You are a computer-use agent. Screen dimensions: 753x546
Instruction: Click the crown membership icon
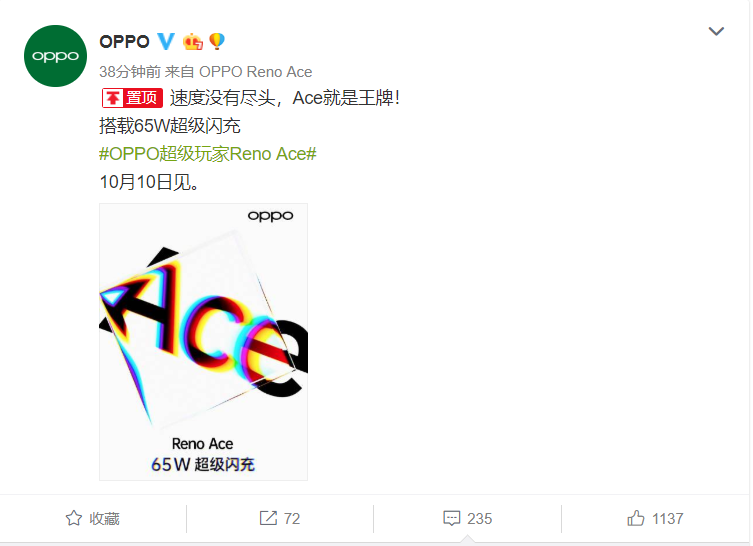point(193,42)
